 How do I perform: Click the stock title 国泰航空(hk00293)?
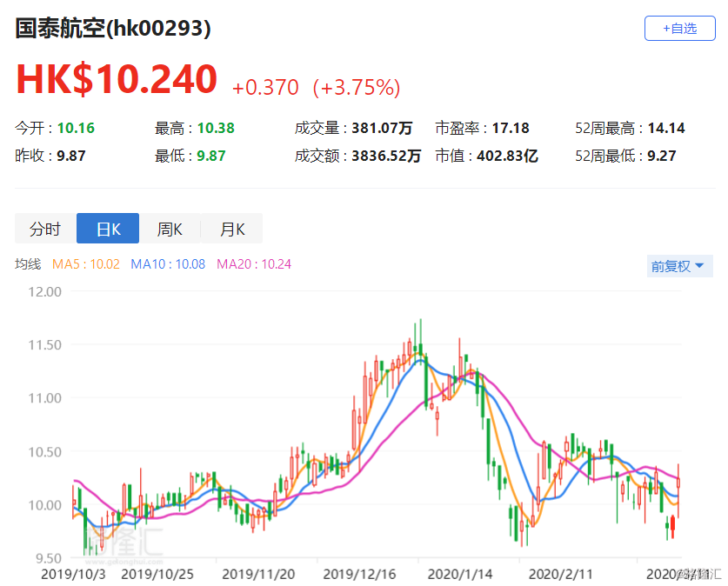[x=113, y=28]
